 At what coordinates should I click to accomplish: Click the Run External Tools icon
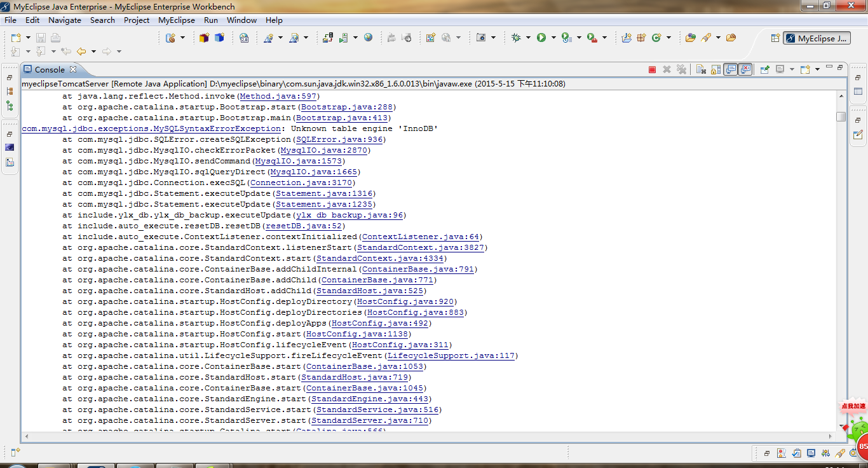click(592, 38)
